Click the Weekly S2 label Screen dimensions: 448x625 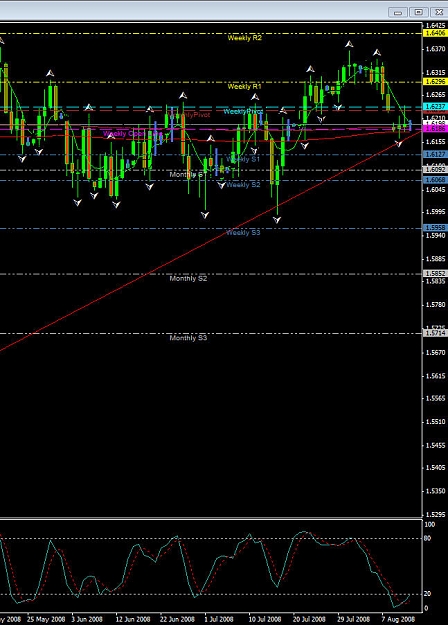click(243, 185)
